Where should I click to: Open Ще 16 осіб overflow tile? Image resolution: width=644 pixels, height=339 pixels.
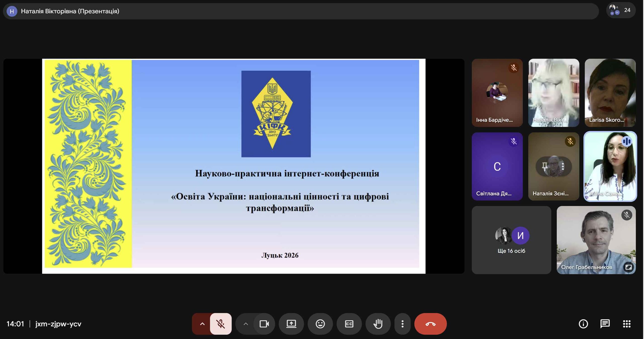pos(511,240)
